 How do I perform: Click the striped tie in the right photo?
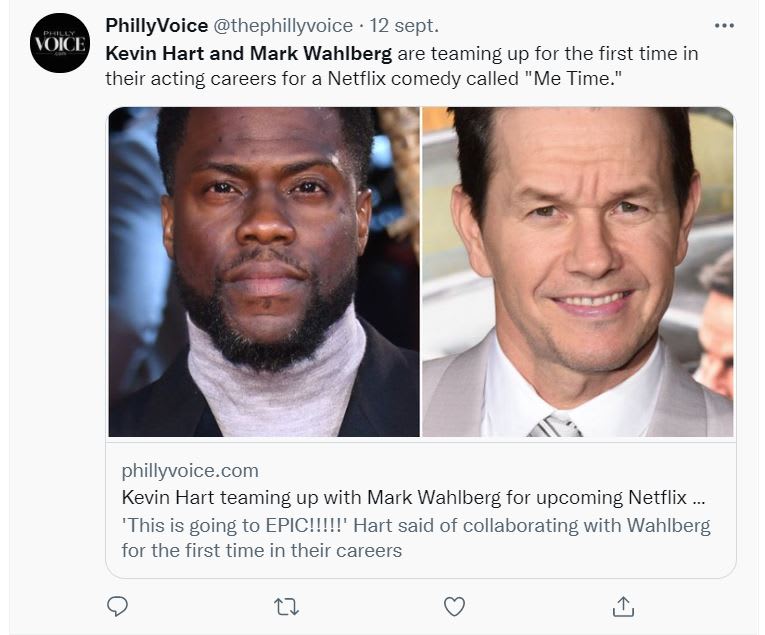coord(556,425)
